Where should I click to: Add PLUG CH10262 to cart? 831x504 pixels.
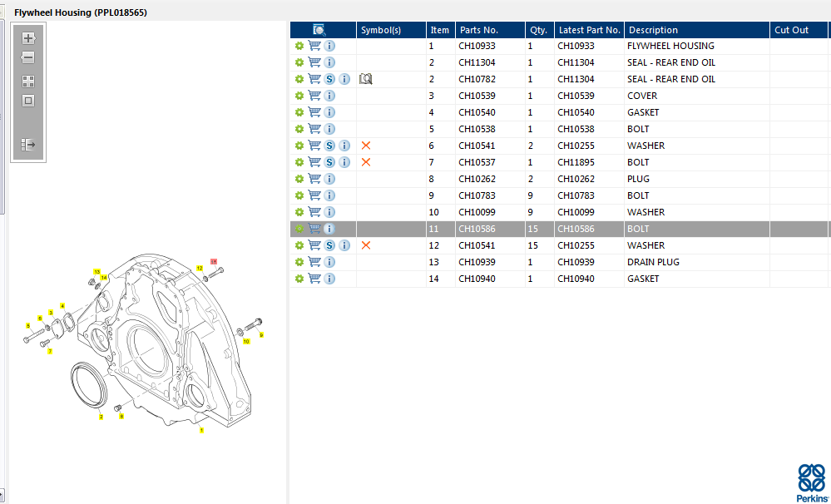click(314, 179)
